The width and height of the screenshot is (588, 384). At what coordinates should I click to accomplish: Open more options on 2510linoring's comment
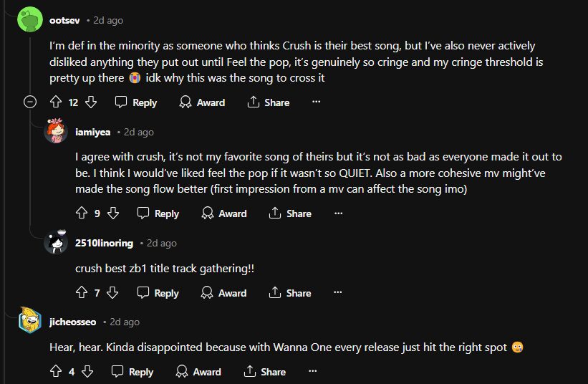pos(338,292)
